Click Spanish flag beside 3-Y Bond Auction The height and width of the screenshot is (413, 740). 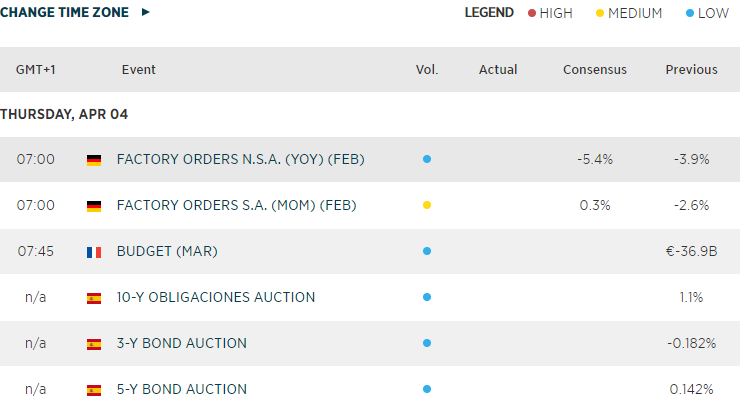tap(94, 344)
